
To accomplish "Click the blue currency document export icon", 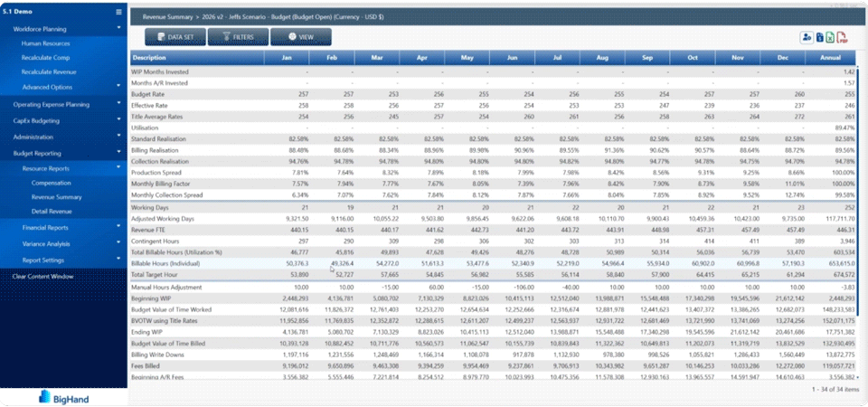I will pos(819,38).
